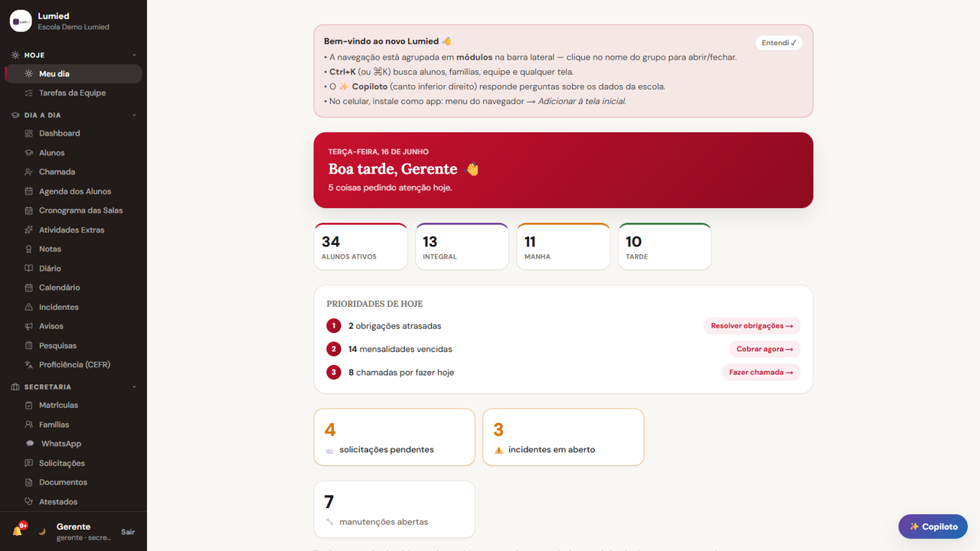The height and width of the screenshot is (551, 980).
Task: Dismiss welcome banner with Entendi button
Action: click(779, 43)
